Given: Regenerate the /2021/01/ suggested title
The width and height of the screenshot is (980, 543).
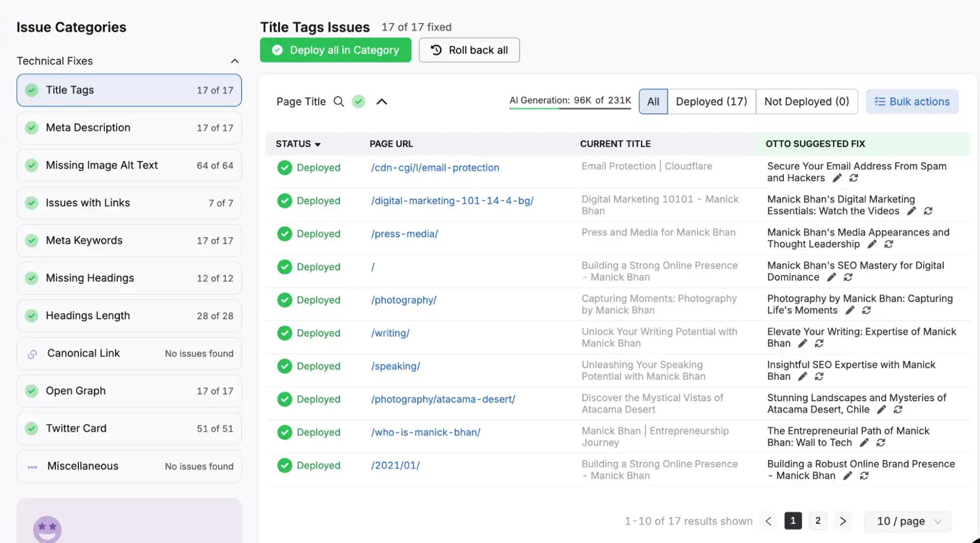Looking at the screenshot, I should (864, 476).
